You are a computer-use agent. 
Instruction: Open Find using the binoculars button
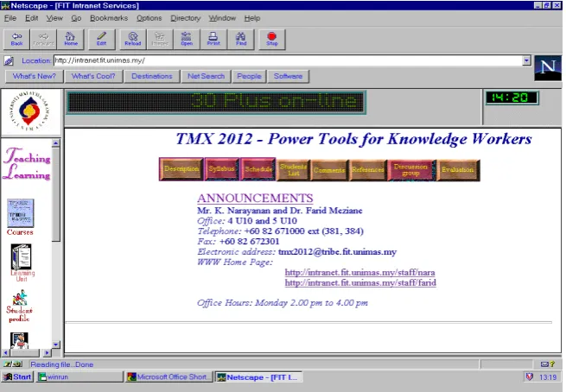[x=241, y=39]
